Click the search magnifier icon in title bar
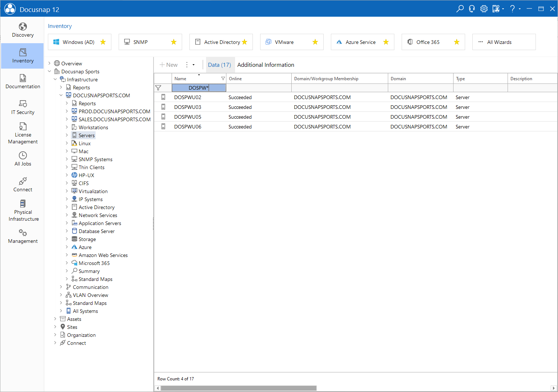Viewport: 558px width, 392px height. point(460,9)
